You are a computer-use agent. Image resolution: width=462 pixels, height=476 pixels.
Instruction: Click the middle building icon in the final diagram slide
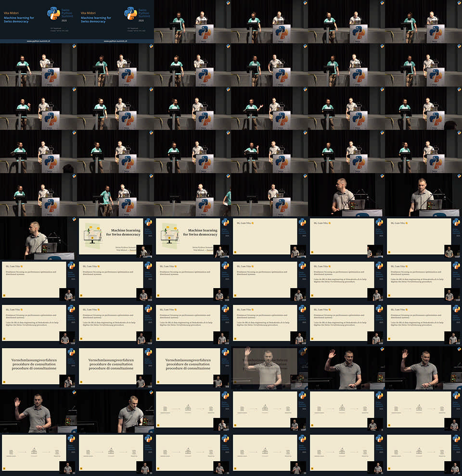[419, 451]
